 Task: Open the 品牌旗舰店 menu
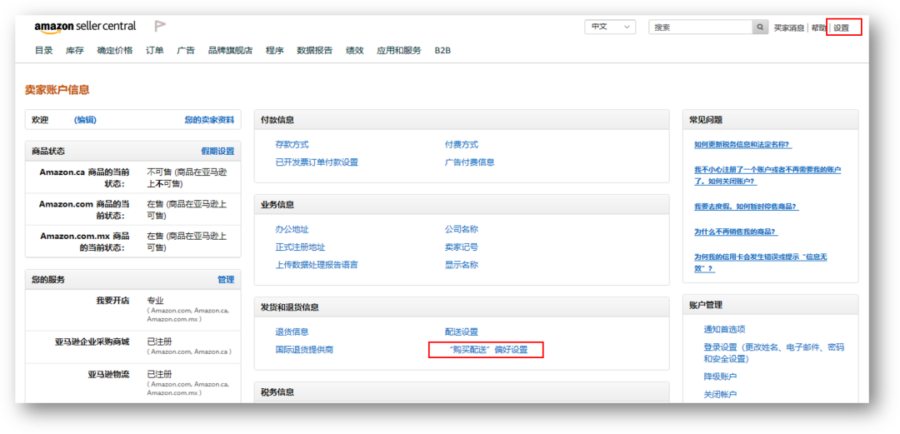point(230,51)
